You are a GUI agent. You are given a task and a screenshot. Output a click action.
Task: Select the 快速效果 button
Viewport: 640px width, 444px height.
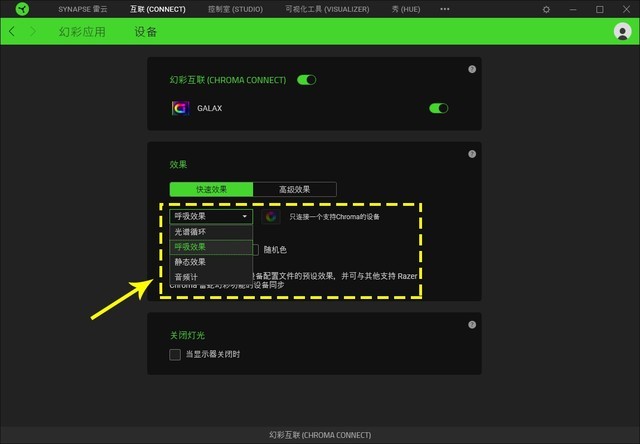(x=211, y=189)
